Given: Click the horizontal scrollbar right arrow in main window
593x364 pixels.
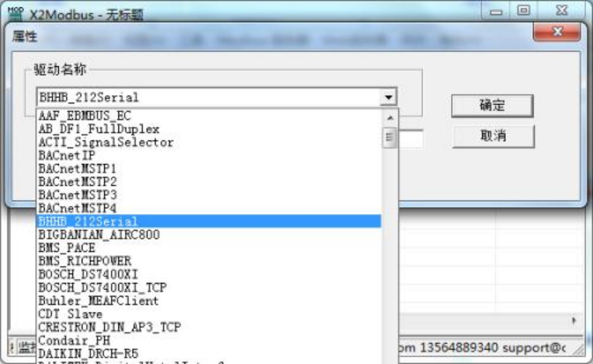Looking at the screenshot, I should [x=573, y=321].
